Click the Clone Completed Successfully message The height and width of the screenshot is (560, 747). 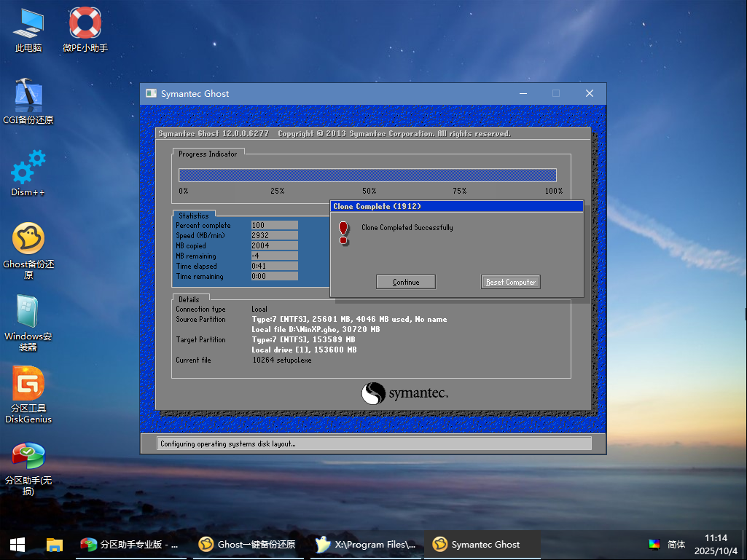pos(407,228)
